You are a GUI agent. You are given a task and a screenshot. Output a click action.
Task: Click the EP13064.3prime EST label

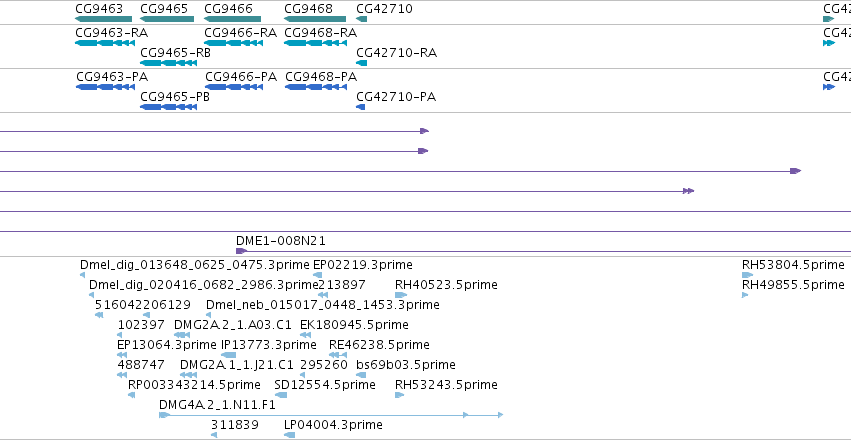coord(167,345)
